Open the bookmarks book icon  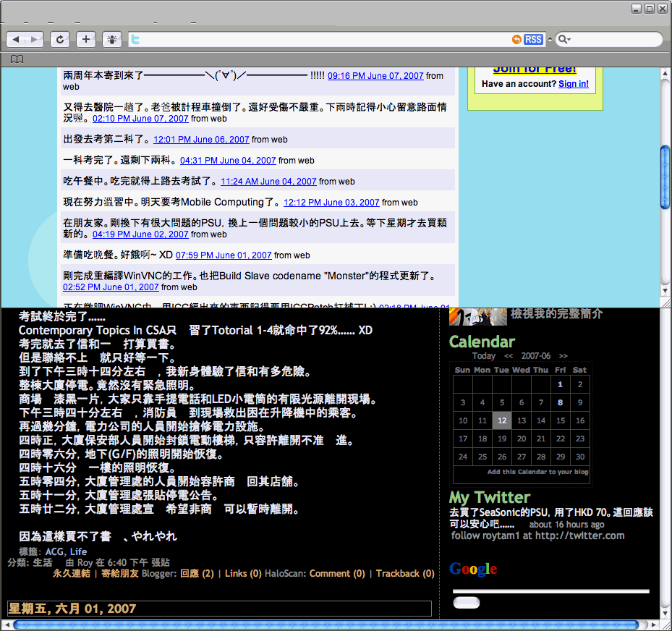(x=17, y=59)
